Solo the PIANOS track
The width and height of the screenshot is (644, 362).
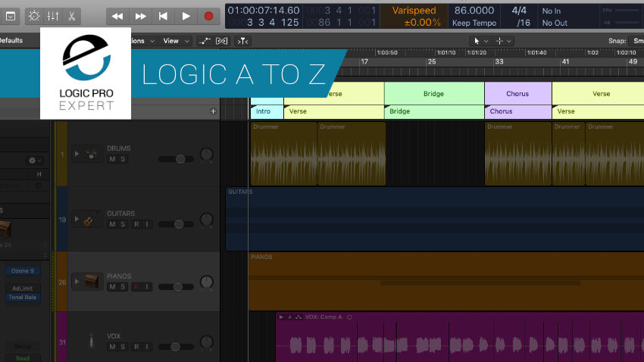(x=123, y=287)
